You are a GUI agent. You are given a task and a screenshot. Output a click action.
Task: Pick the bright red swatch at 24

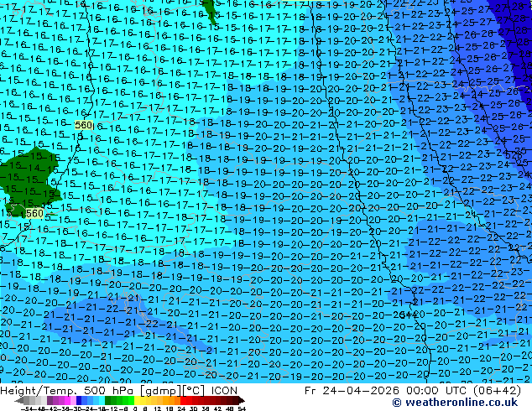click(183, 400)
